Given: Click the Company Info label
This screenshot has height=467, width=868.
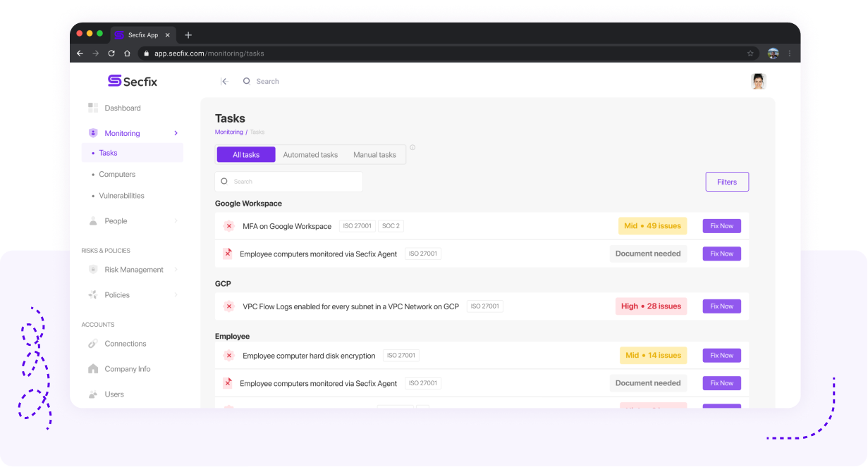Looking at the screenshot, I should pyautogui.click(x=128, y=369).
